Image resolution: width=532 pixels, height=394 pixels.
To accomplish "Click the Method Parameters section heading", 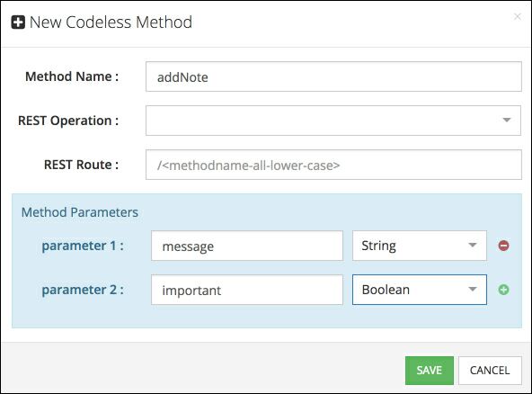I will pyautogui.click(x=80, y=212).
